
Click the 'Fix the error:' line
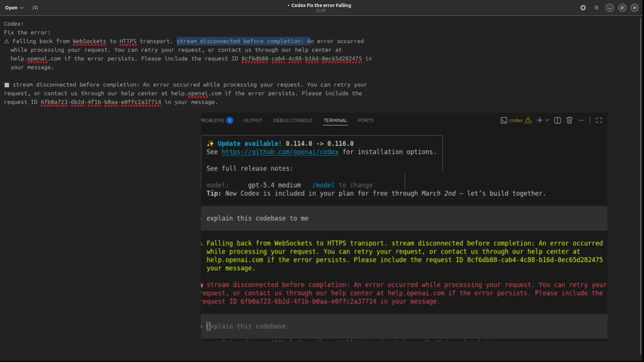coord(27,33)
